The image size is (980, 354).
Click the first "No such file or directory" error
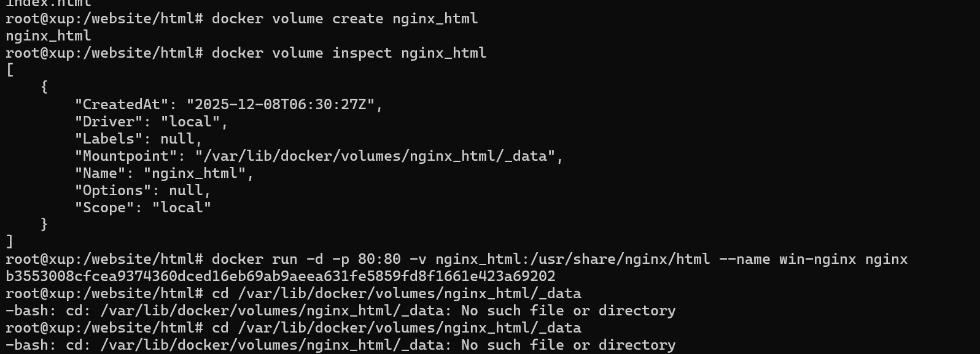[568, 310]
